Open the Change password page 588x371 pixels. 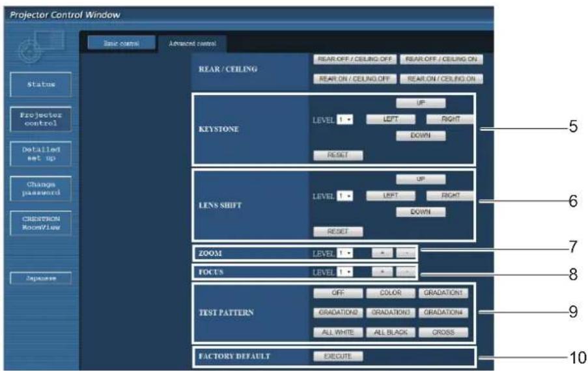41,189
